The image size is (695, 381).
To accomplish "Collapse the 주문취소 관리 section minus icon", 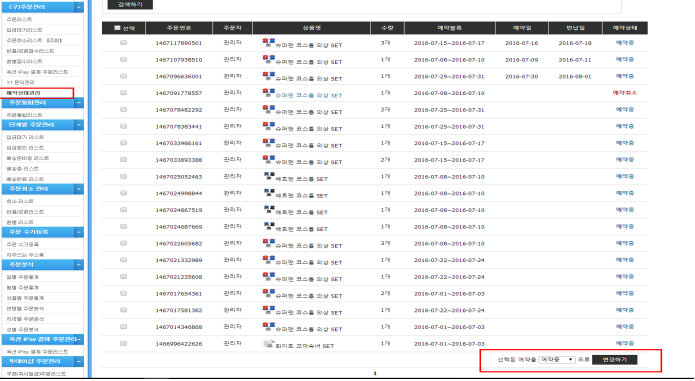I will 78,189.
